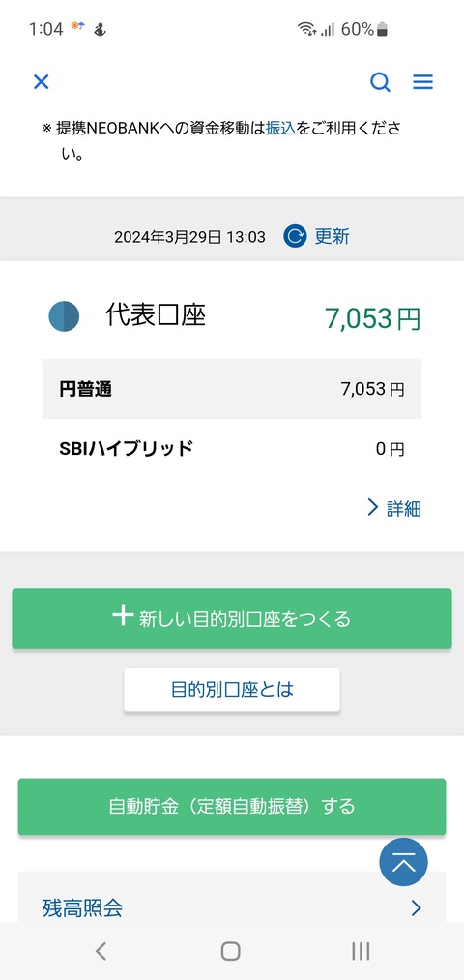Tap Android recent apps button
This screenshot has width=464, height=980.
(x=361, y=951)
